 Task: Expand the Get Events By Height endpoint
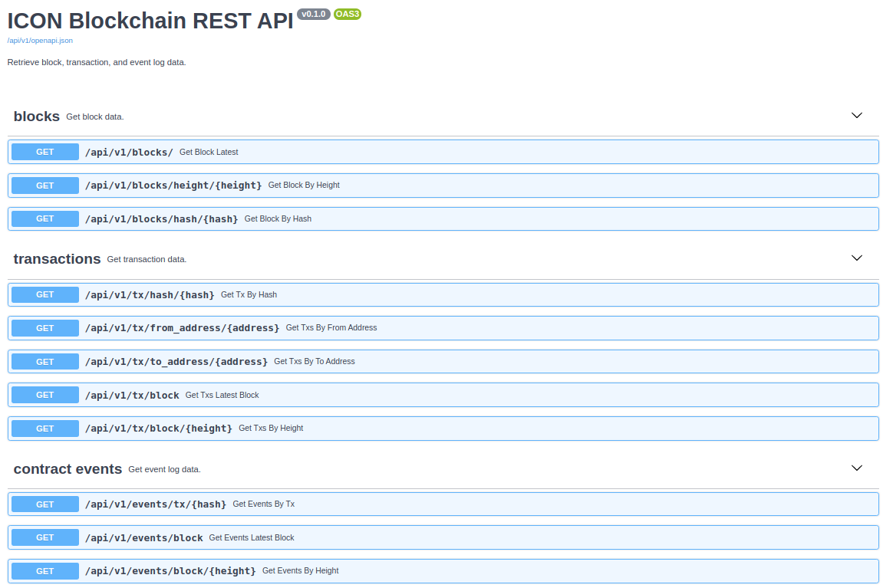point(300,571)
